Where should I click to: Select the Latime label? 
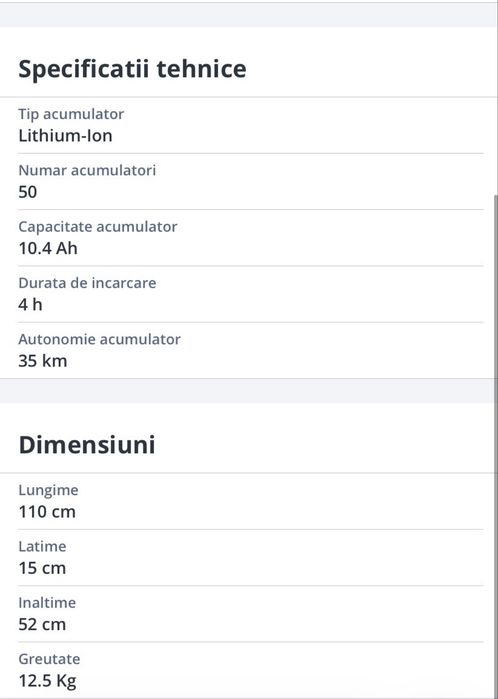(42, 547)
